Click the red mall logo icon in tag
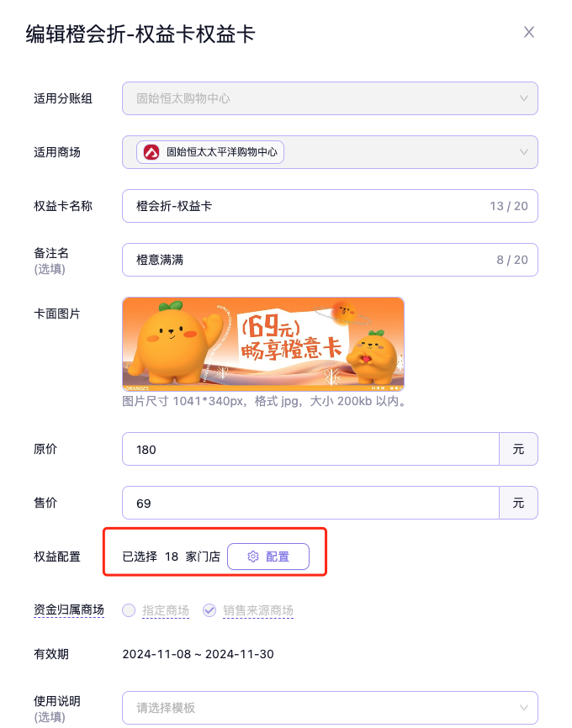 coord(151,152)
